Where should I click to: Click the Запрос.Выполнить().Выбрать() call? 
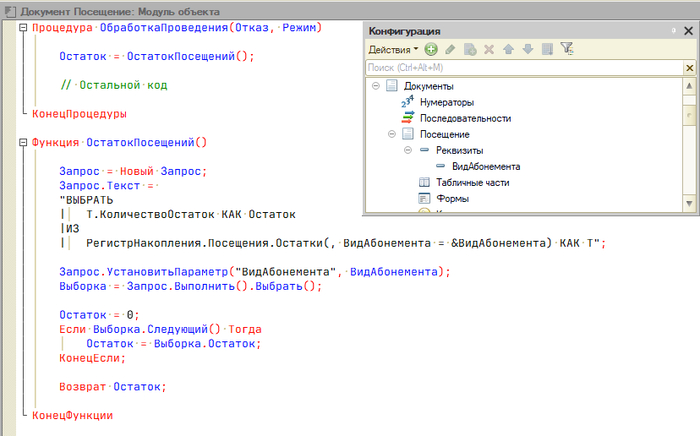click(x=223, y=286)
